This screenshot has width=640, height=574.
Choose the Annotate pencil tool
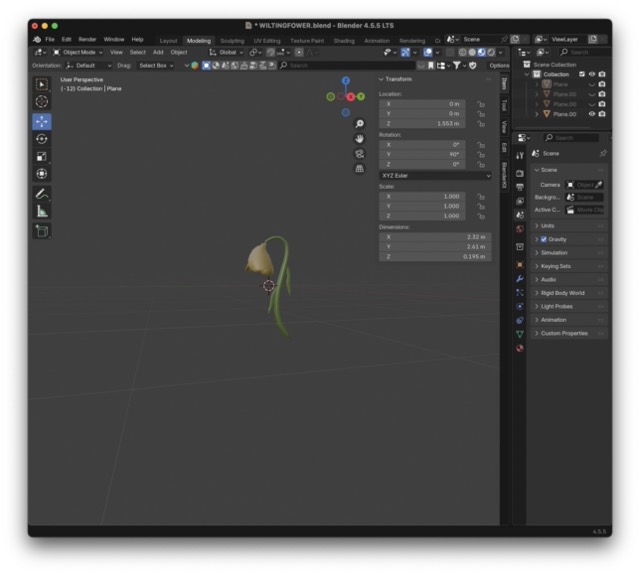(42, 193)
